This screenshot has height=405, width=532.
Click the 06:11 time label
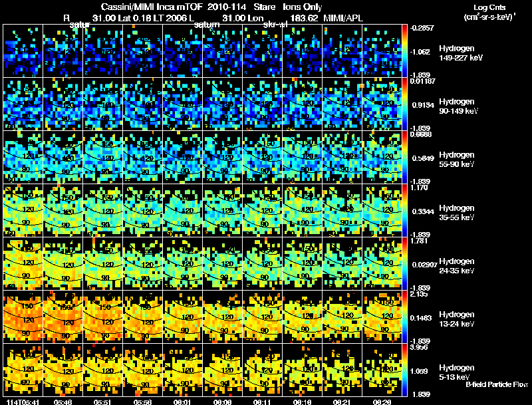262,402
